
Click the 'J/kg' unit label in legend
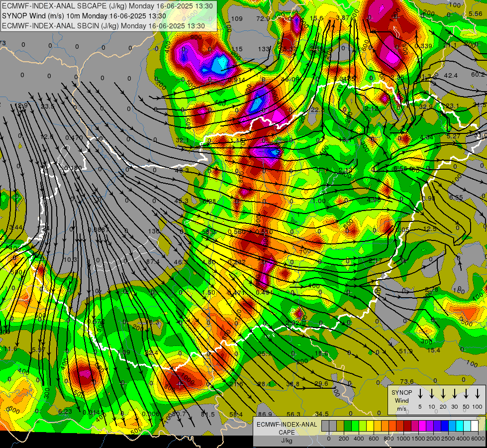[287, 441]
